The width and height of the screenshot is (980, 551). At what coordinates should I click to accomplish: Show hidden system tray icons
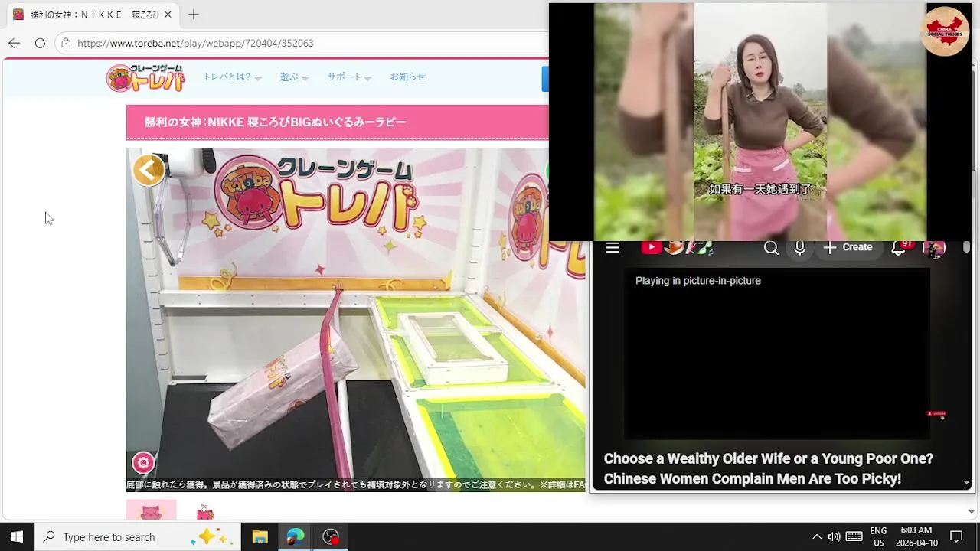point(816,536)
